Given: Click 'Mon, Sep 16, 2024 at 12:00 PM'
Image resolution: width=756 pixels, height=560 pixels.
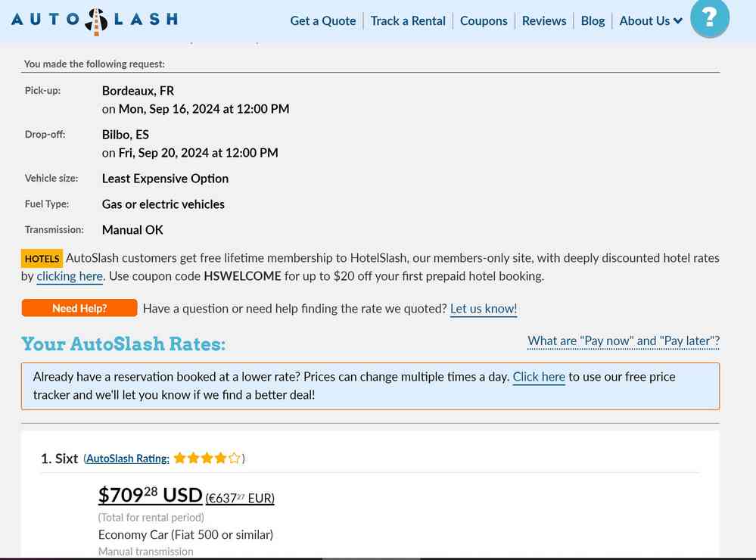Looking at the screenshot, I should tap(204, 109).
